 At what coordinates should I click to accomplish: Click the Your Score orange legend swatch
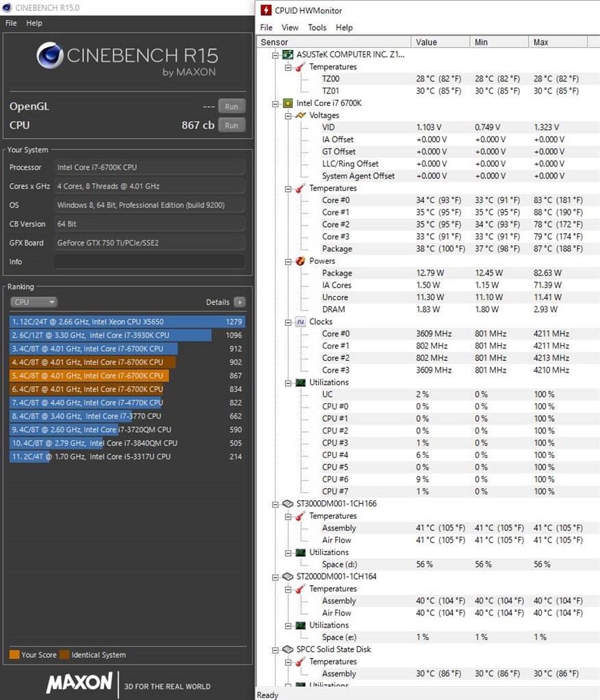pos(14,654)
